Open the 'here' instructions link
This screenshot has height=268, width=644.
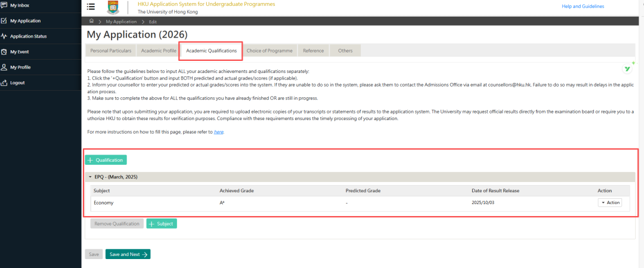coord(218,131)
